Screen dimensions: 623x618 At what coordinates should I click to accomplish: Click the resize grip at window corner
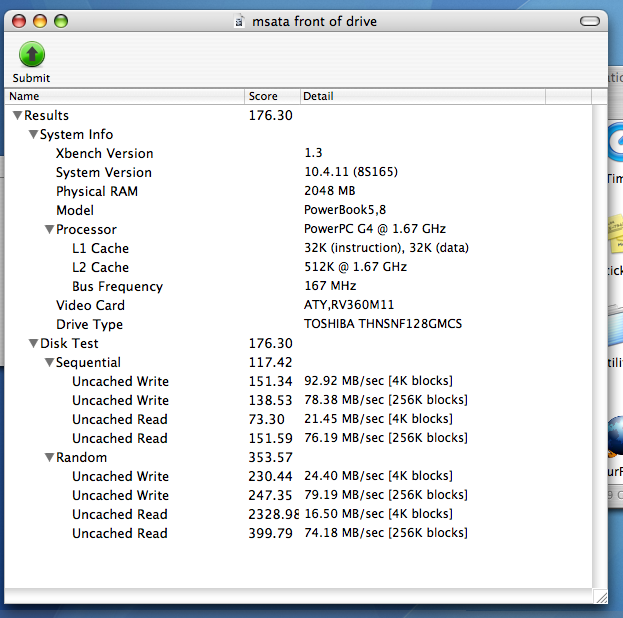point(600,596)
